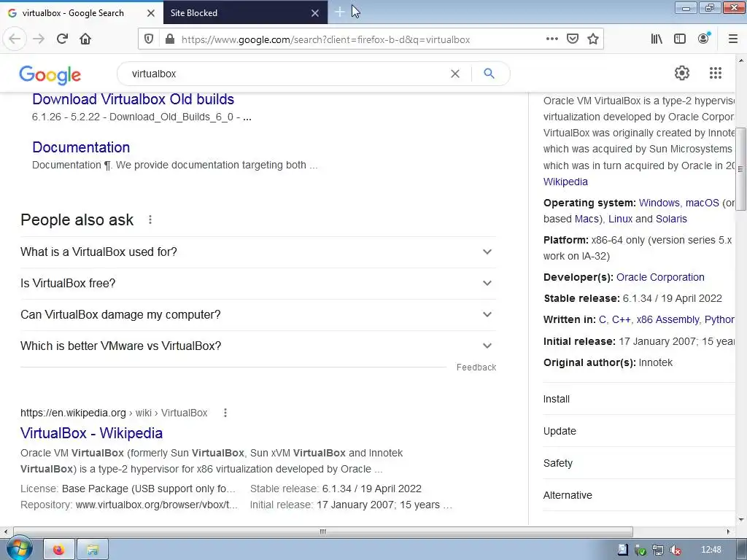This screenshot has width=747, height=560.
Task: Expand 'Is VirtualBox free?' question
Action: pyautogui.click(x=258, y=284)
